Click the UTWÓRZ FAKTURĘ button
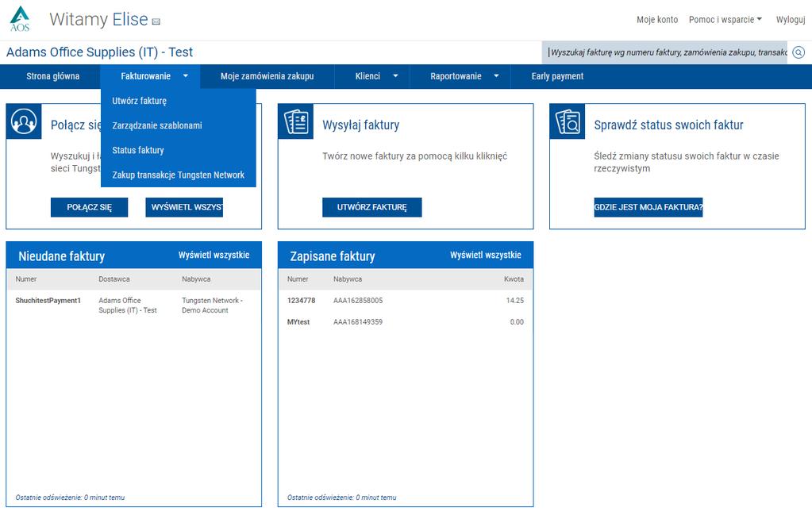Image resolution: width=812 pixels, height=511 pixels. point(371,207)
